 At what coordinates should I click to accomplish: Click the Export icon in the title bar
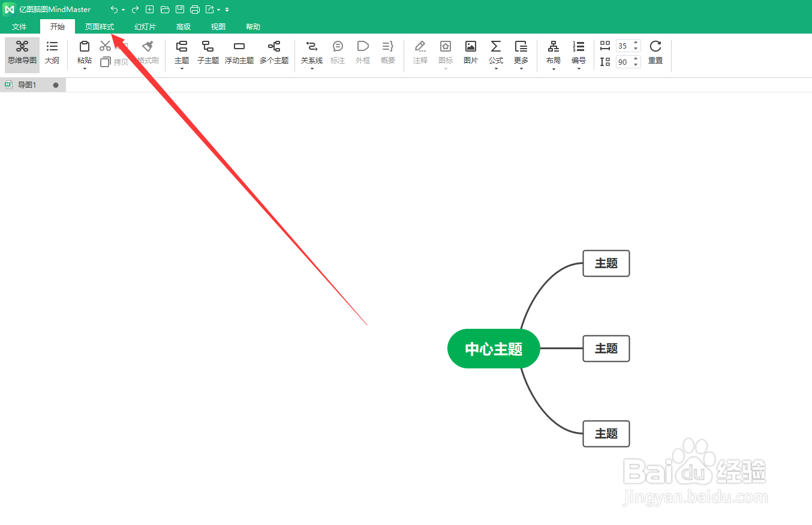210,10
